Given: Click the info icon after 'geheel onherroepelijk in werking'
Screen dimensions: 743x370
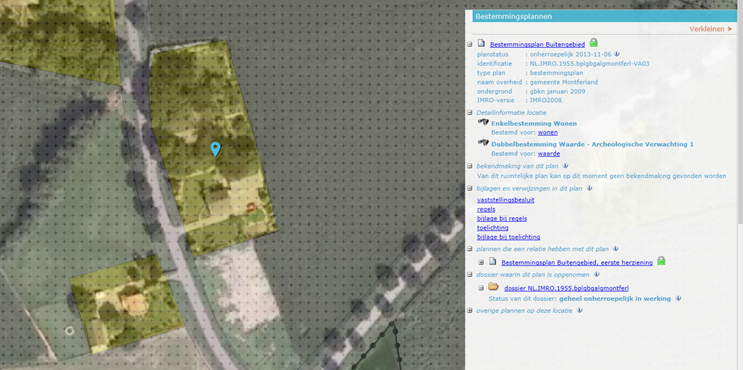Looking at the screenshot, I should tap(678, 298).
